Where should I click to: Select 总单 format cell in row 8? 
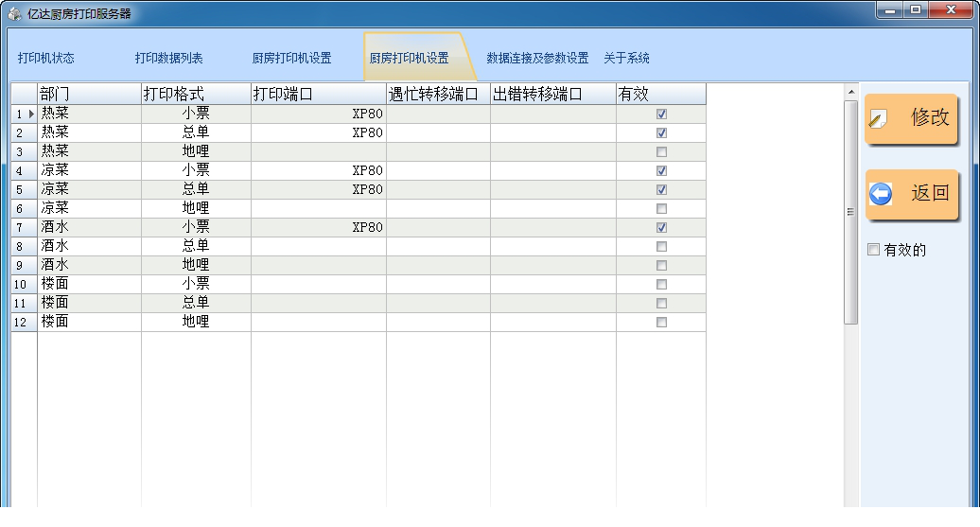tap(196, 246)
